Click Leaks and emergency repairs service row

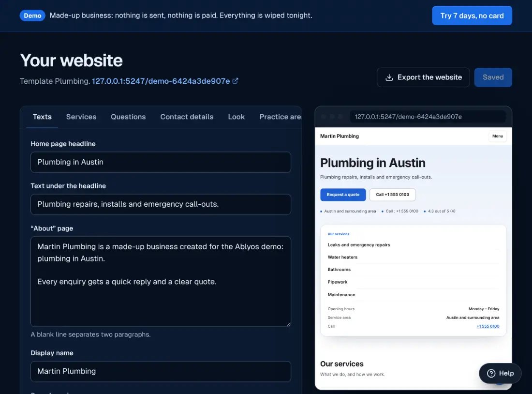pos(413,245)
